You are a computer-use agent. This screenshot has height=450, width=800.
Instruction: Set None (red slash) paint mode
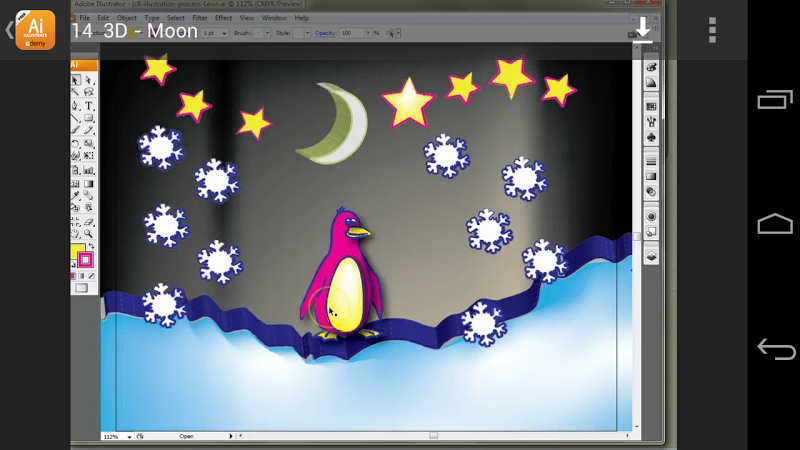point(91,276)
